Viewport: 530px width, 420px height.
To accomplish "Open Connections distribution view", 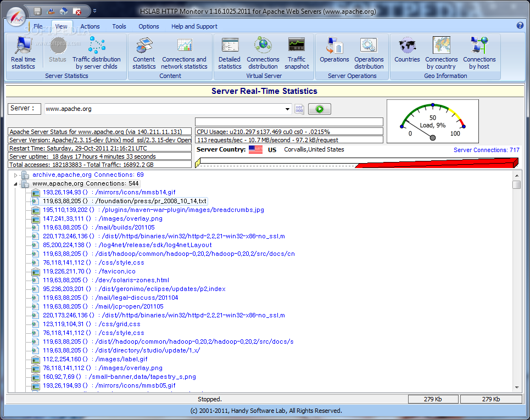I will tap(263, 53).
